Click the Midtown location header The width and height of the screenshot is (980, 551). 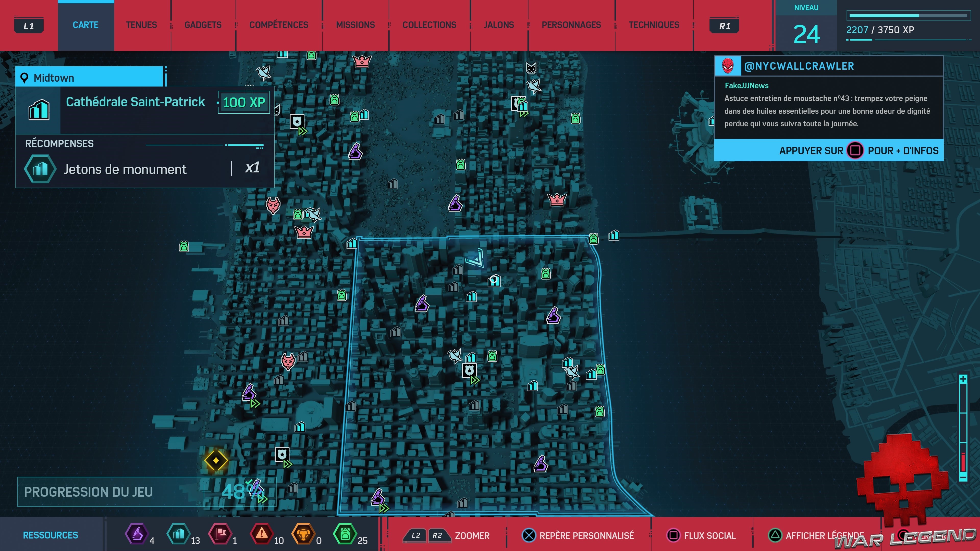pos(89,78)
